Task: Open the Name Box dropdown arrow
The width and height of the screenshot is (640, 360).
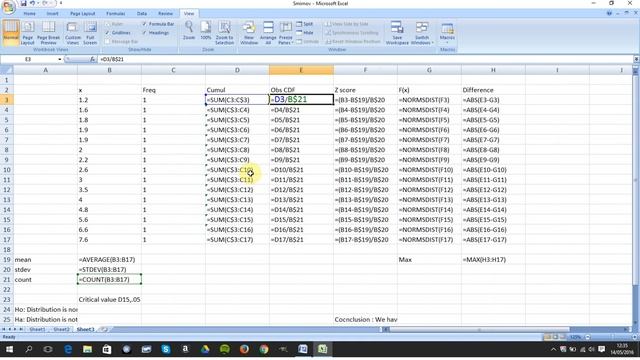Action: pyautogui.click(x=60, y=59)
